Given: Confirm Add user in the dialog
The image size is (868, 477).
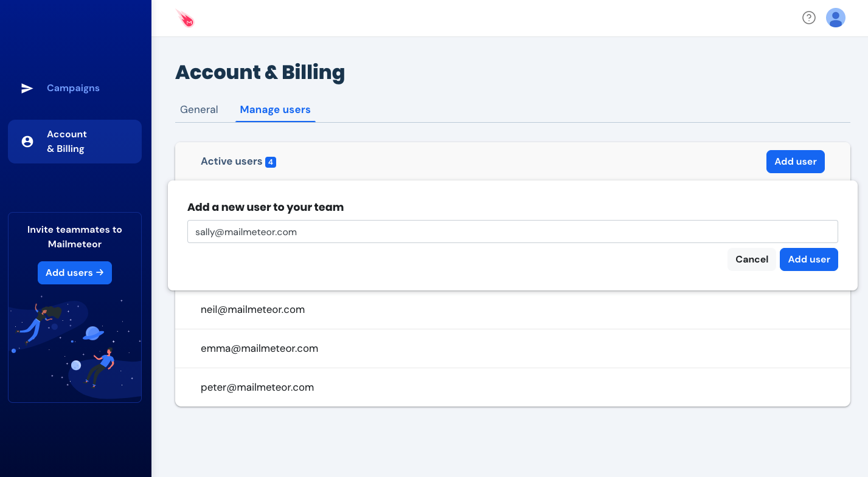Looking at the screenshot, I should pos(808,259).
